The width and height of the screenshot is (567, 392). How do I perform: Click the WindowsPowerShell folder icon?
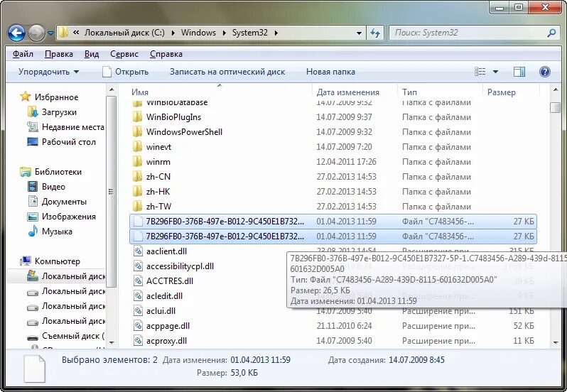[x=137, y=132]
